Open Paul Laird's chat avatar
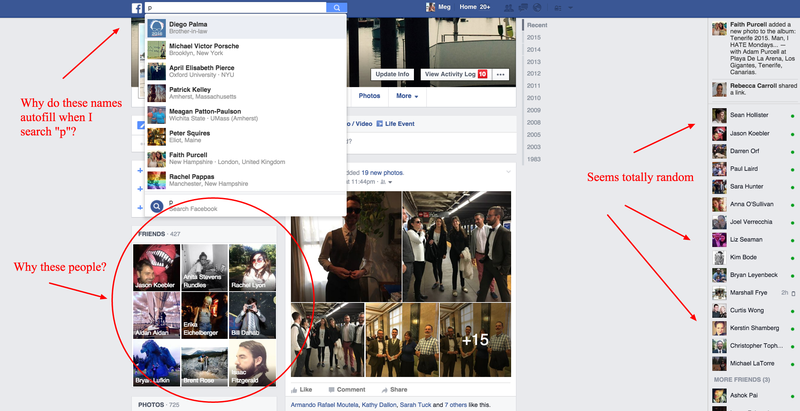 [719, 169]
